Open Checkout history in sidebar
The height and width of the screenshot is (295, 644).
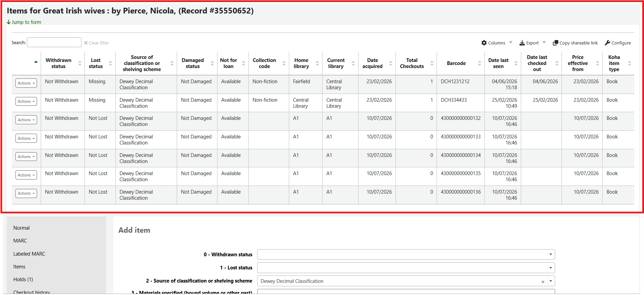(x=32, y=292)
